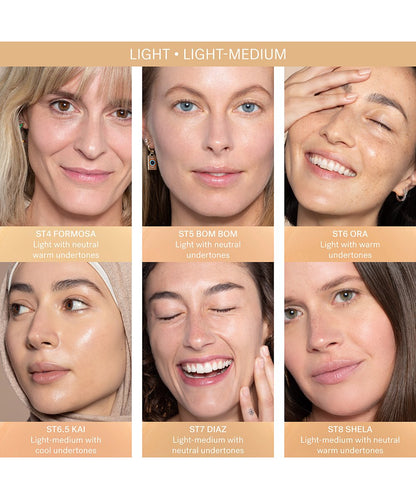Click the Light • Light-Medium header banner
Screen dimensions: 416x499
click(x=208, y=54)
